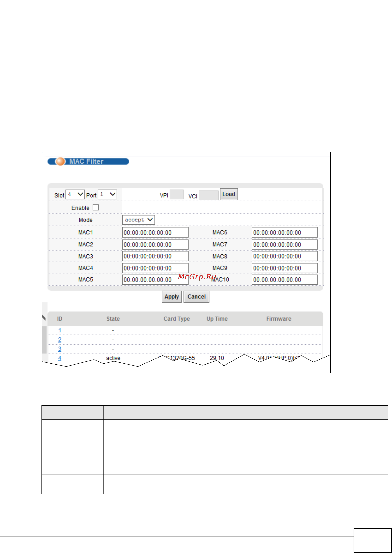392x553 pixels.
Task: Open the Port dropdown
Action: click(x=107, y=194)
